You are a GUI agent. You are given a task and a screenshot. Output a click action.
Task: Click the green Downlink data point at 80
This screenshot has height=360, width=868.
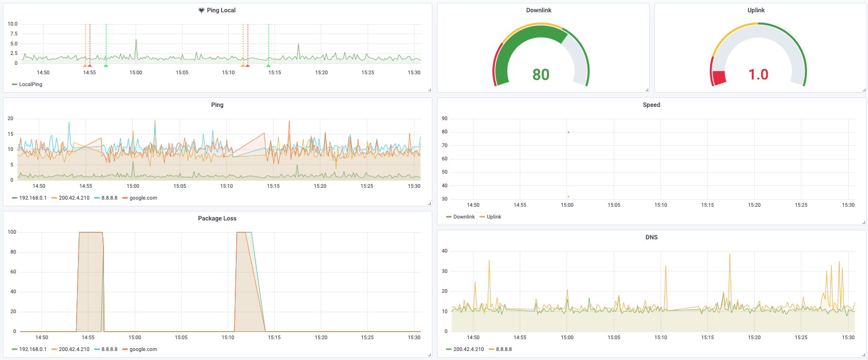[568, 132]
